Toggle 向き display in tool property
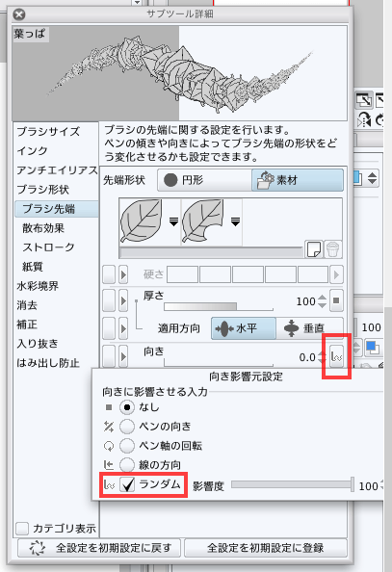Image resolution: width=392 pixels, height=572 pixels. 109,356
